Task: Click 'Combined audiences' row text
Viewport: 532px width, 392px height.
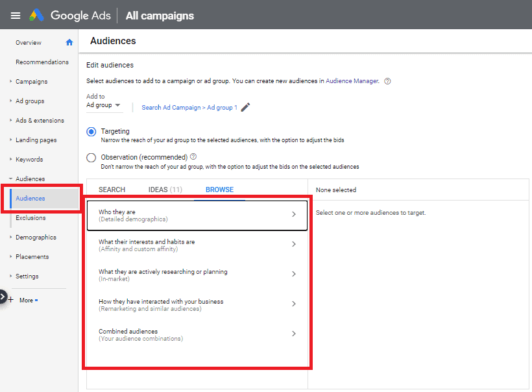Action: pos(128,331)
